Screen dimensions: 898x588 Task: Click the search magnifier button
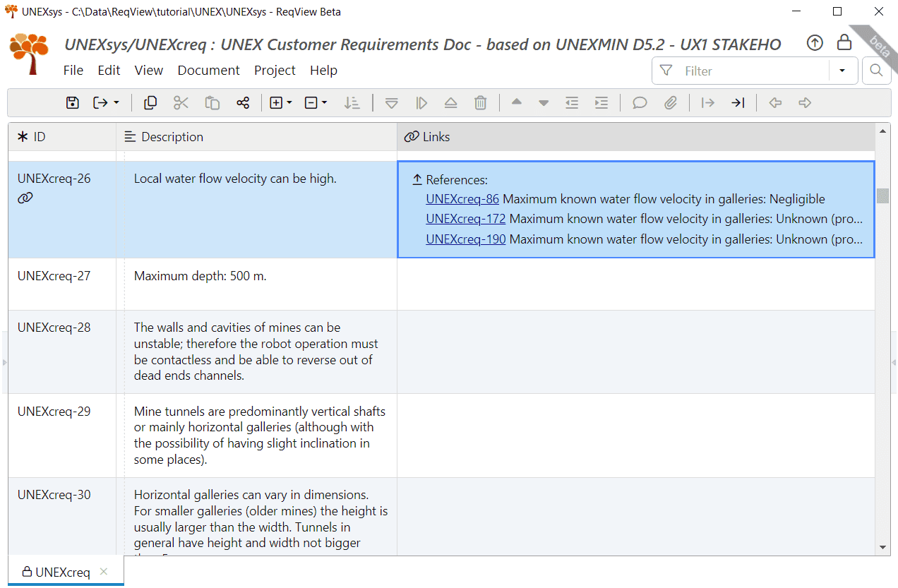[x=876, y=71]
